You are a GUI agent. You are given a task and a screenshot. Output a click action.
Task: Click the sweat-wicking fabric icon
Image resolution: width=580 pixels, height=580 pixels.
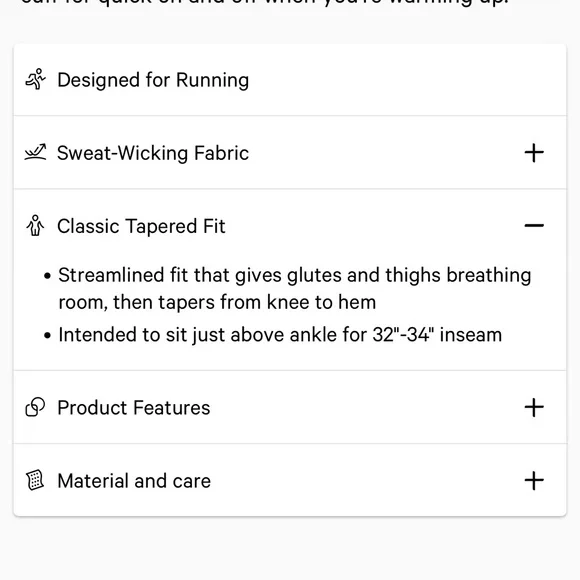coord(36,152)
